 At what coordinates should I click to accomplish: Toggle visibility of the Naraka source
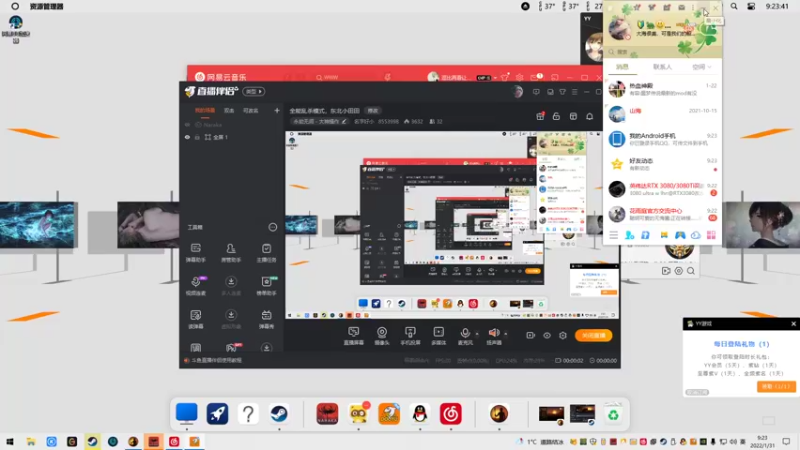tap(187, 125)
